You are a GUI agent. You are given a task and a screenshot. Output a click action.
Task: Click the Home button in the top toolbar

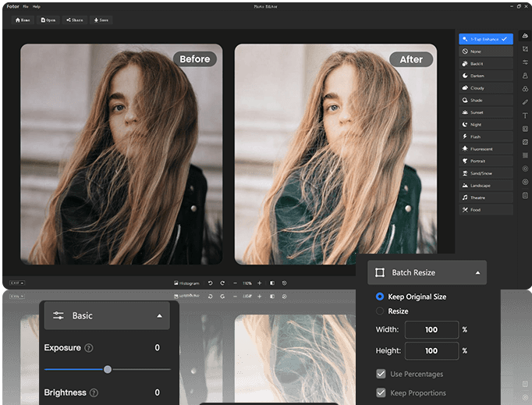(23, 20)
